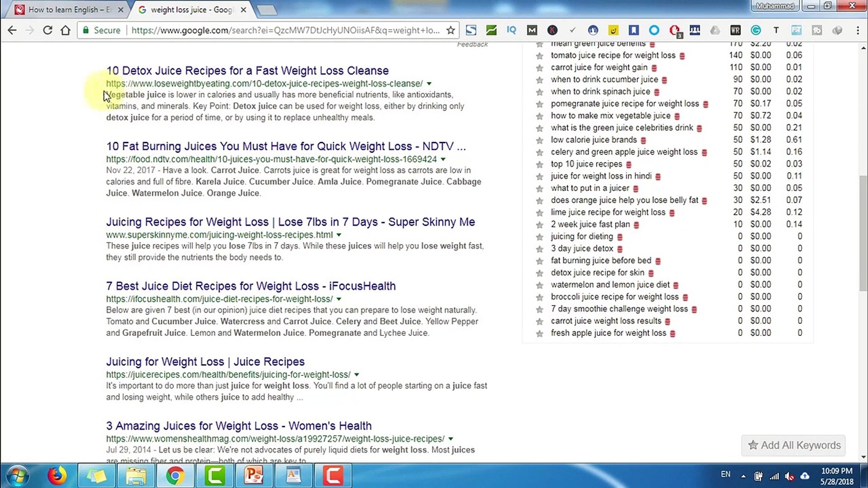Select the weight loss juice Google tab

tap(190, 9)
